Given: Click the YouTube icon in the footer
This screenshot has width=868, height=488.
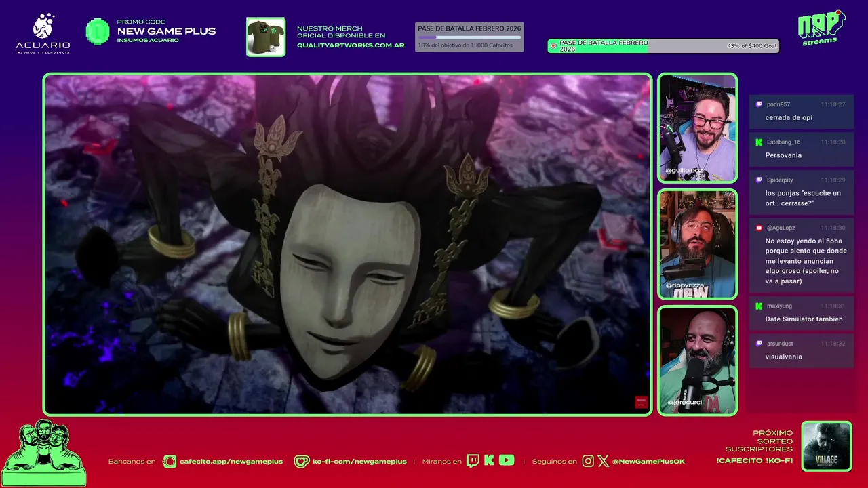Looking at the screenshot, I should pos(507,460).
